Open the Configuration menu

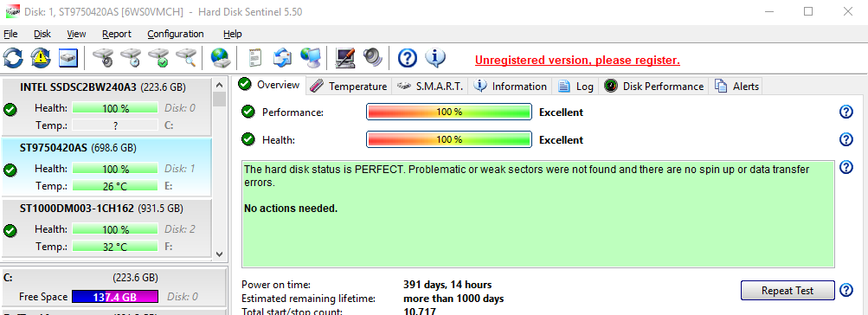click(x=176, y=34)
